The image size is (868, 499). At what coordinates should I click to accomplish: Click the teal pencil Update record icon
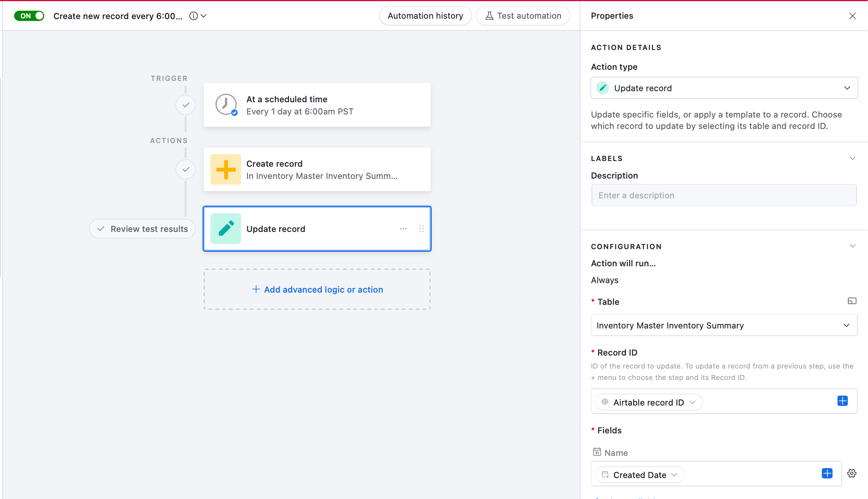(226, 229)
